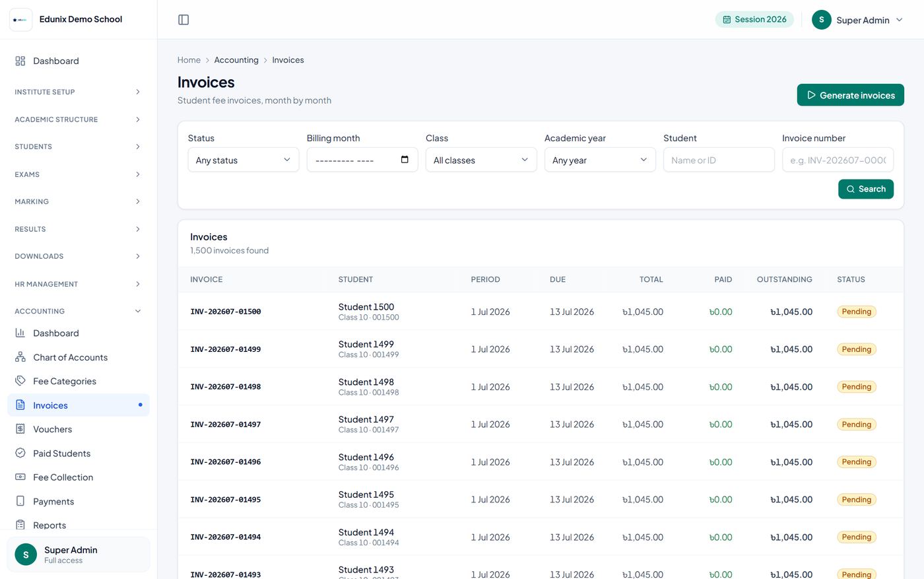Click the Home breadcrumb link
The image size is (924, 579).
tap(189, 60)
